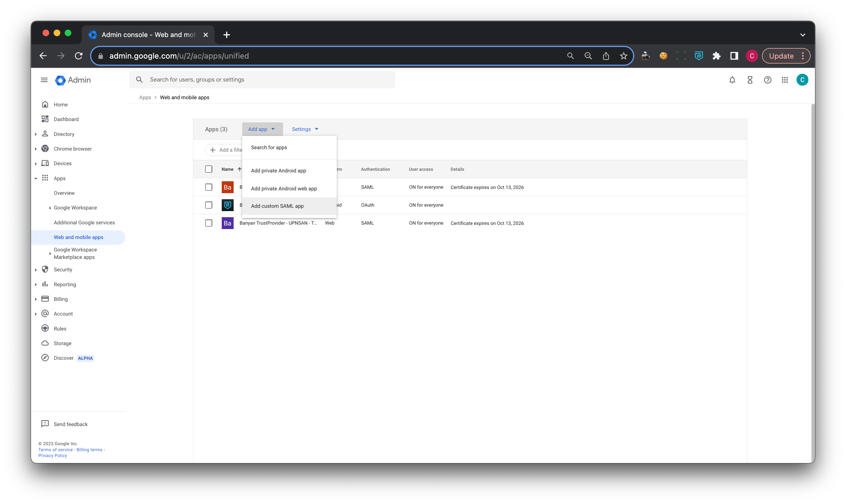Select checkbox for the OAuth app row
This screenshot has height=504, width=846.
coord(209,205)
